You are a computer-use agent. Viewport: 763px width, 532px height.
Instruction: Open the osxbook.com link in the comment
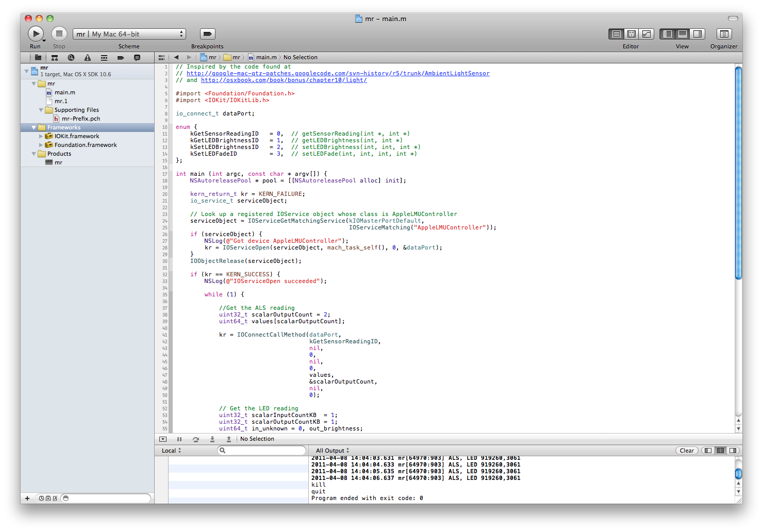pyautogui.click(x=284, y=80)
